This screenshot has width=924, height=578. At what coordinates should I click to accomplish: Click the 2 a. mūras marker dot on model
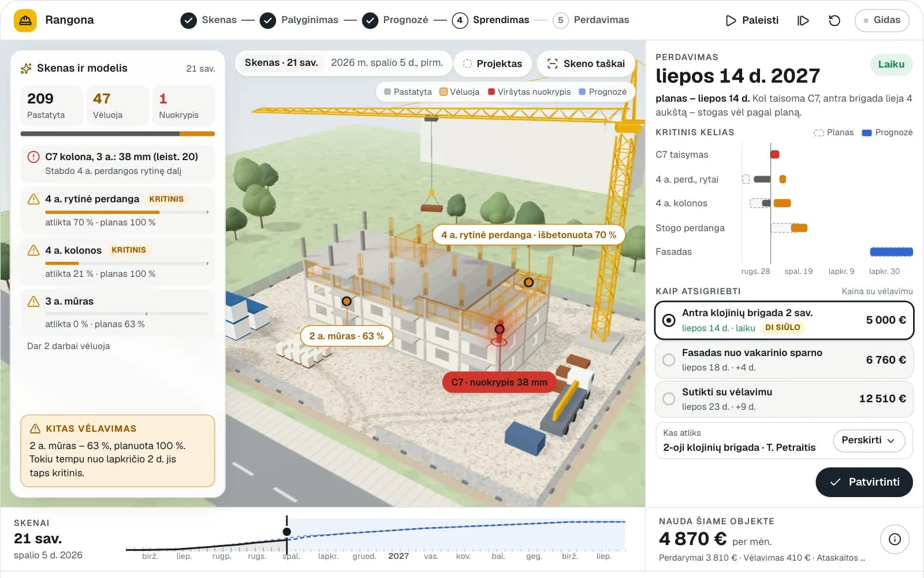click(346, 301)
